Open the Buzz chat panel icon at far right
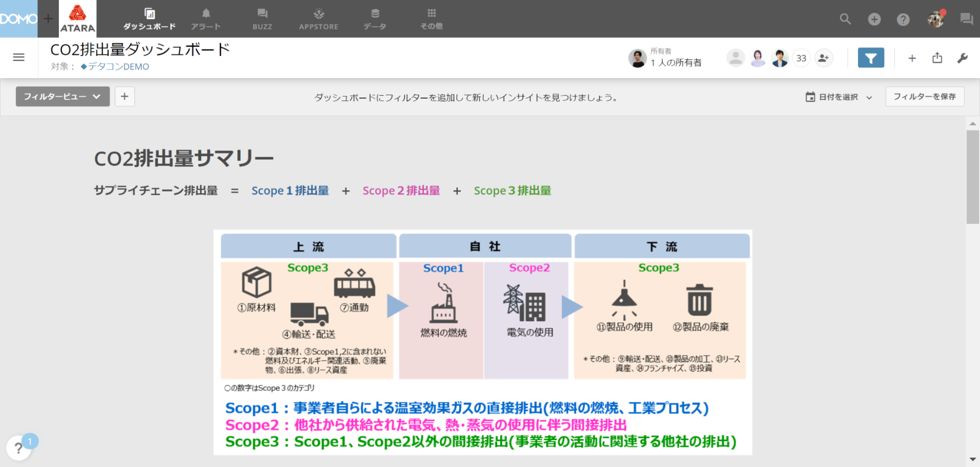Image resolution: width=980 pixels, height=467 pixels. coord(966,19)
